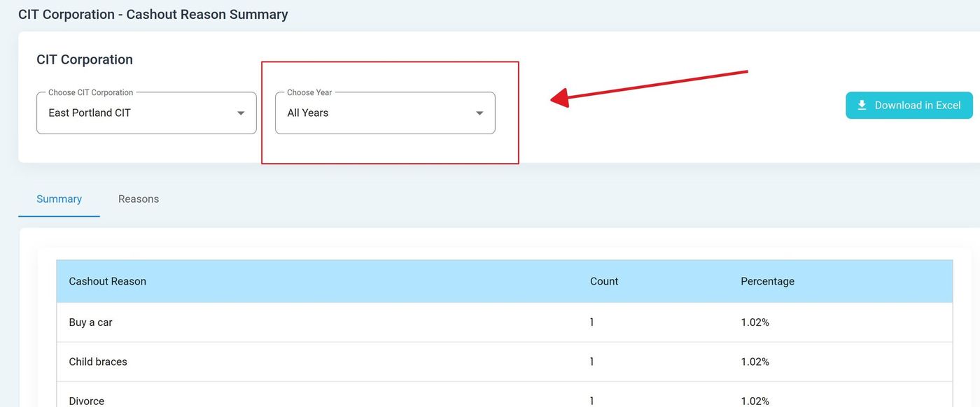This screenshot has width=980, height=407.
Task: Select the Buy a car row
Action: [x=91, y=322]
